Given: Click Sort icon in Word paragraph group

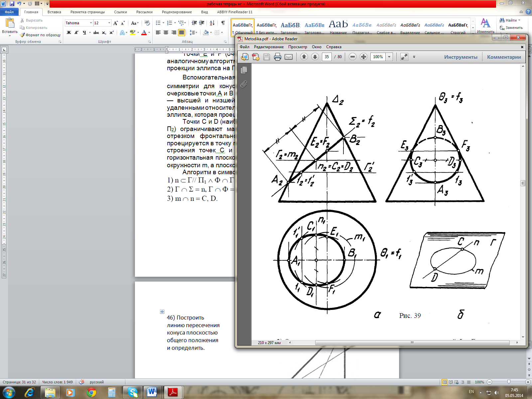Looking at the screenshot, I should click(x=212, y=23).
